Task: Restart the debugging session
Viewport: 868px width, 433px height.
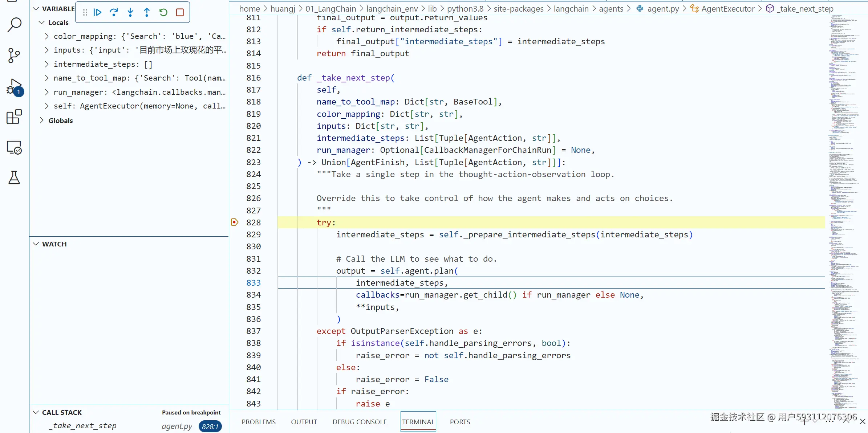Action: click(x=163, y=12)
